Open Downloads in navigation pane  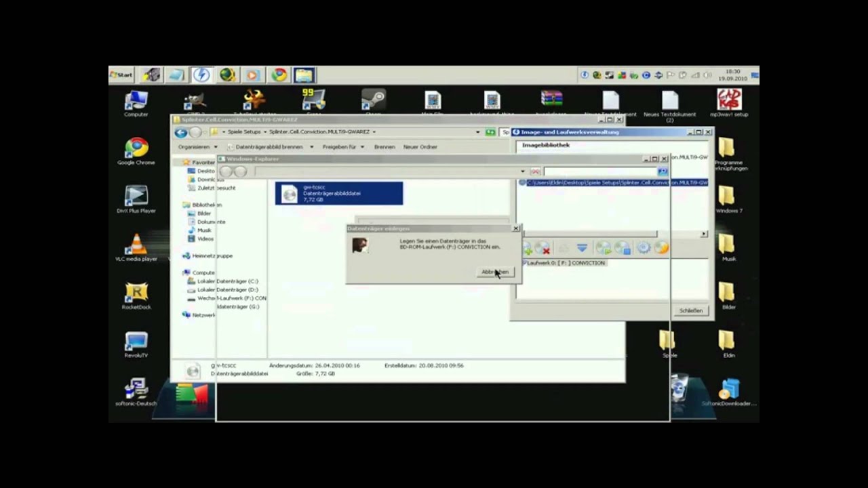pos(206,180)
